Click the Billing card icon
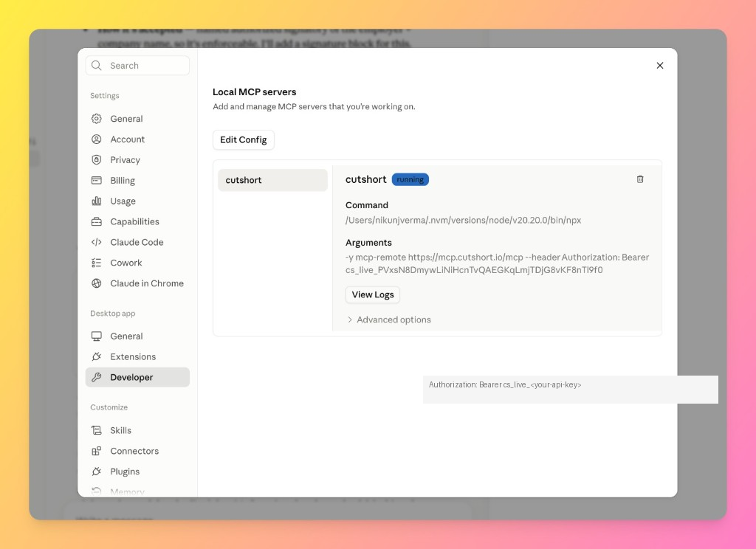The image size is (756, 549). (x=97, y=180)
